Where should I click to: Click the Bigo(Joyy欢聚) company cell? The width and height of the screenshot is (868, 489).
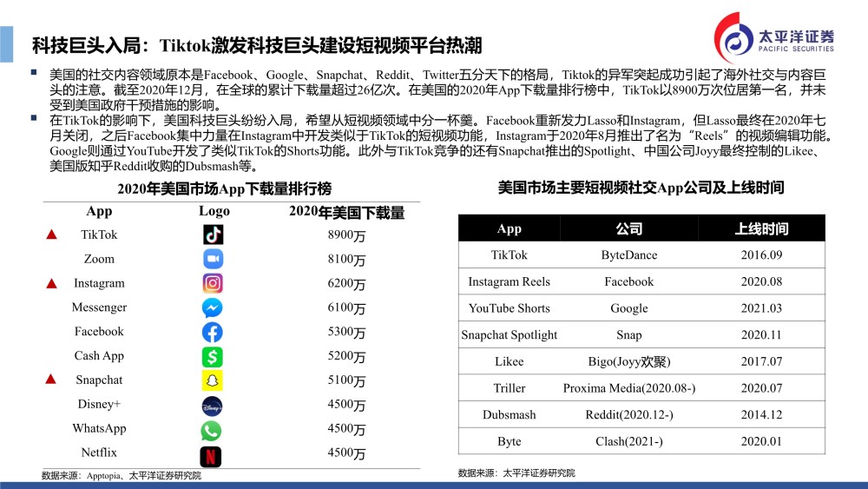tap(628, 361)
